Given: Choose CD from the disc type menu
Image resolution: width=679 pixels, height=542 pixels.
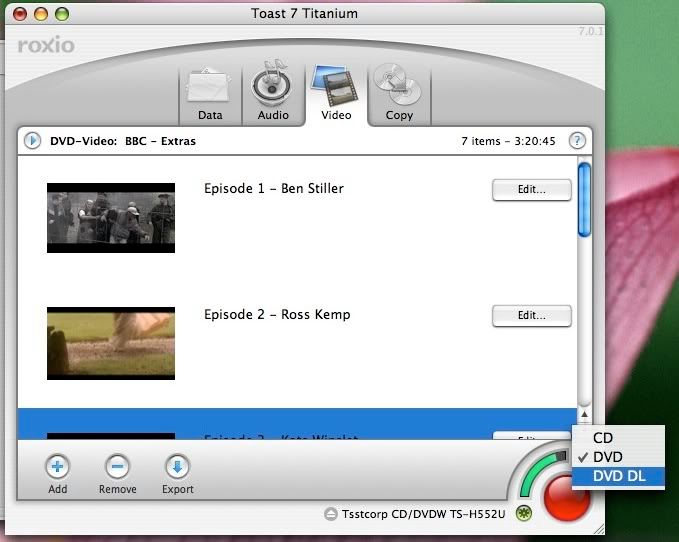Looking at the screenshot, I should 618,438.
